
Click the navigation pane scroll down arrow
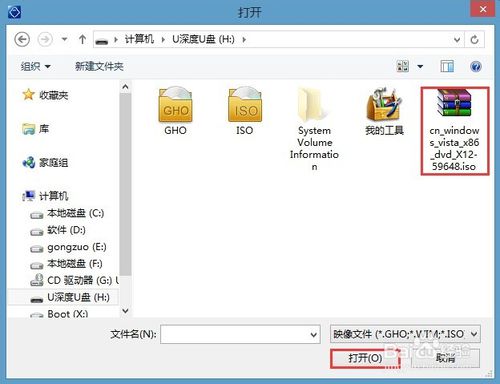point(125,311)
